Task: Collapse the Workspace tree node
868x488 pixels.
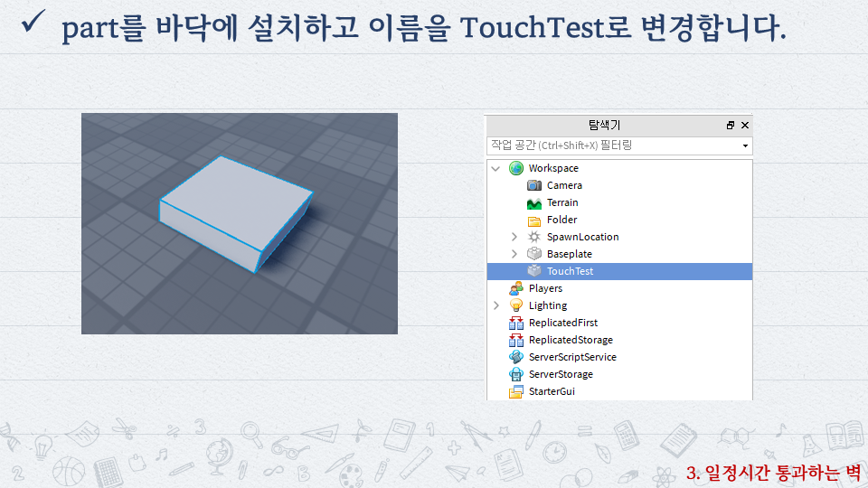Action: click(x=495, y=168)
